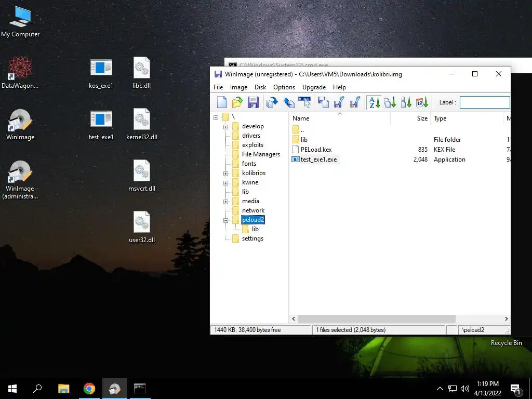
Task: Toggle sort by type icon
Action: [390, 102]
